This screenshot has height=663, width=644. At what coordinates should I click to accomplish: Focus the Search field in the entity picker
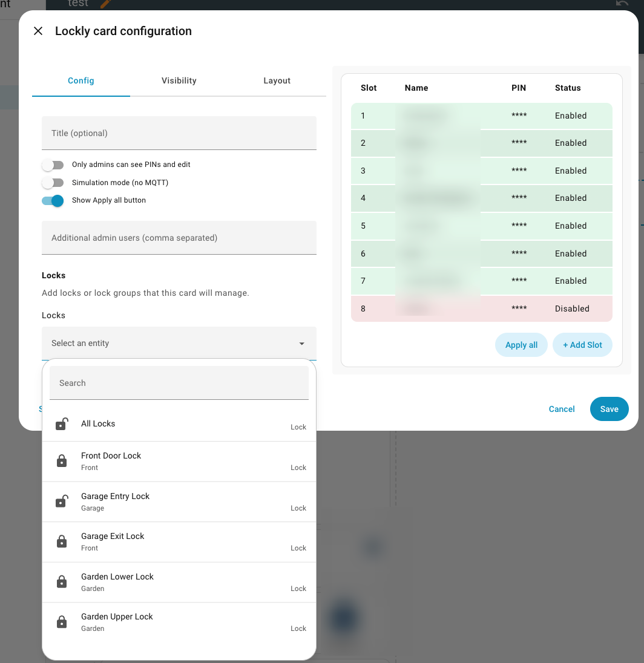(179, 383)
